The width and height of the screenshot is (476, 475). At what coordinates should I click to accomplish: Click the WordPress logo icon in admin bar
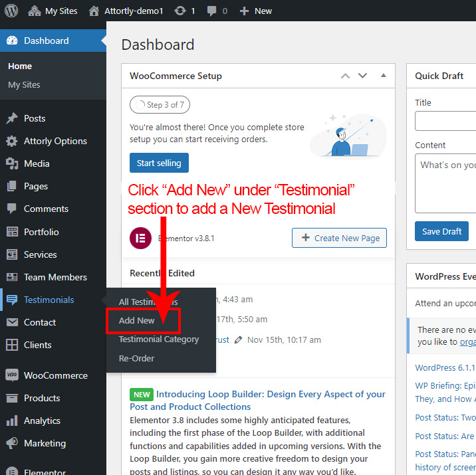click(13, 11)
